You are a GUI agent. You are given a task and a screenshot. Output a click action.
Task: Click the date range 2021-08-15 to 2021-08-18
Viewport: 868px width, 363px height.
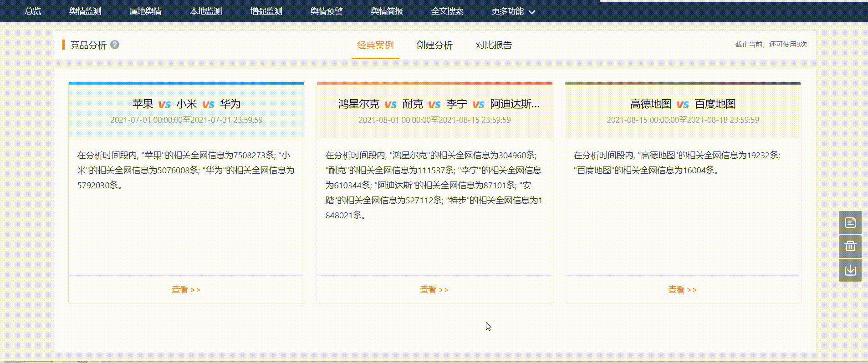pyautogui.click(x=683, y=120)
